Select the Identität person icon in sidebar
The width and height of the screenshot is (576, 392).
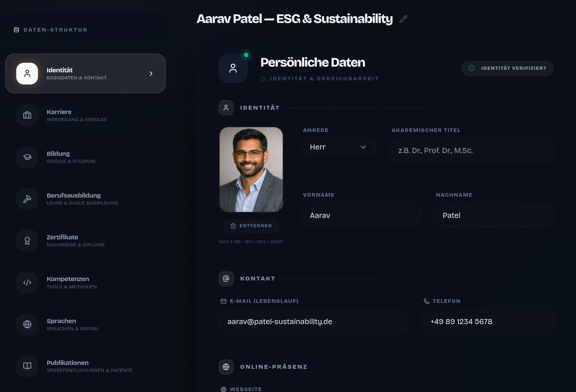(27, 74)
